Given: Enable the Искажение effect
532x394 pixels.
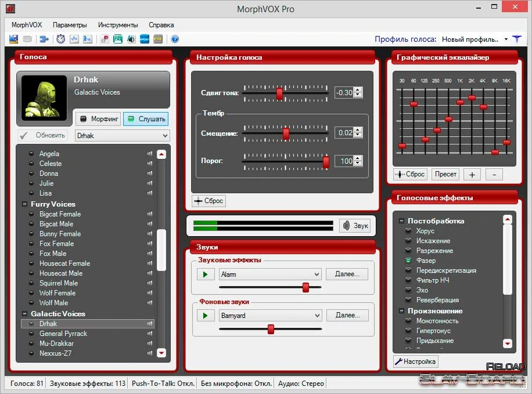Looking at the screenshot, I should 408,241.
